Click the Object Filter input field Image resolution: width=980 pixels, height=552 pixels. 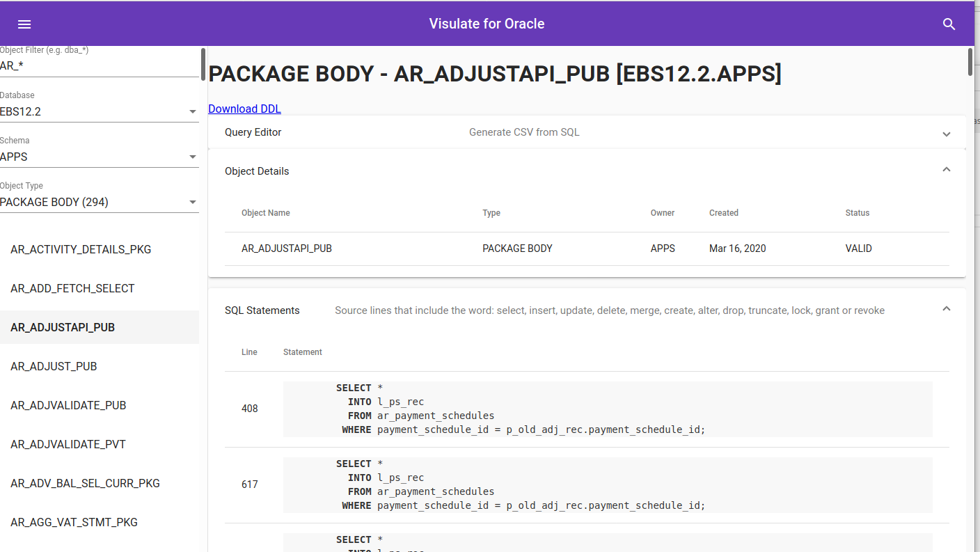(x=100, y=66)
